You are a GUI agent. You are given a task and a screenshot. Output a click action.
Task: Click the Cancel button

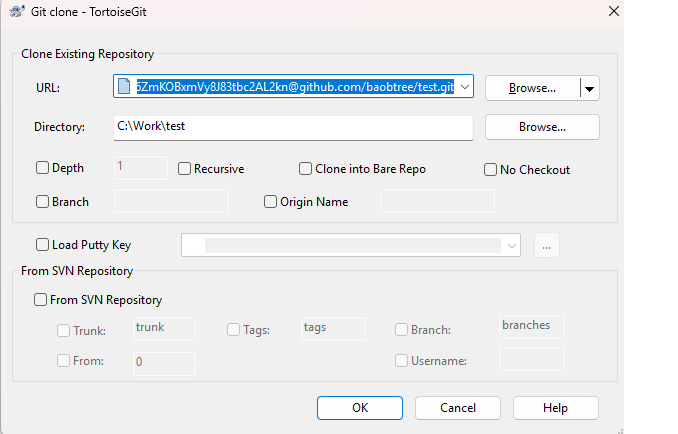click(458, 408)
